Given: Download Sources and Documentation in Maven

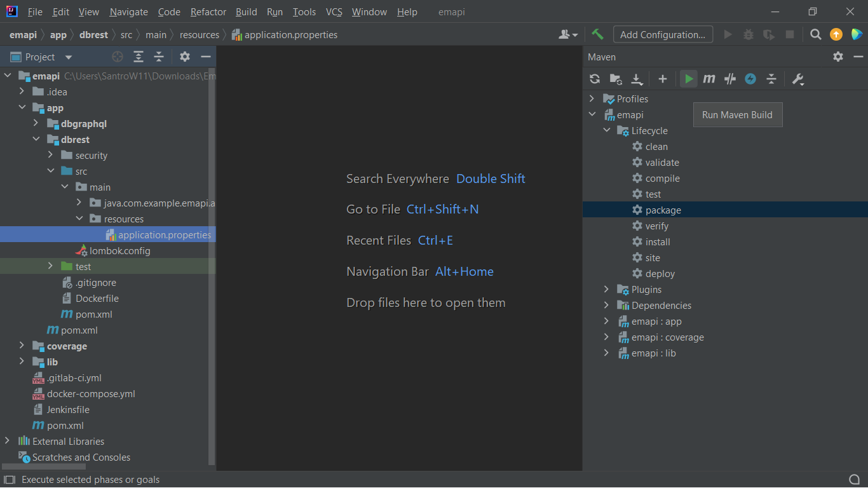Looking at the screenshot, I should (637, 79).
